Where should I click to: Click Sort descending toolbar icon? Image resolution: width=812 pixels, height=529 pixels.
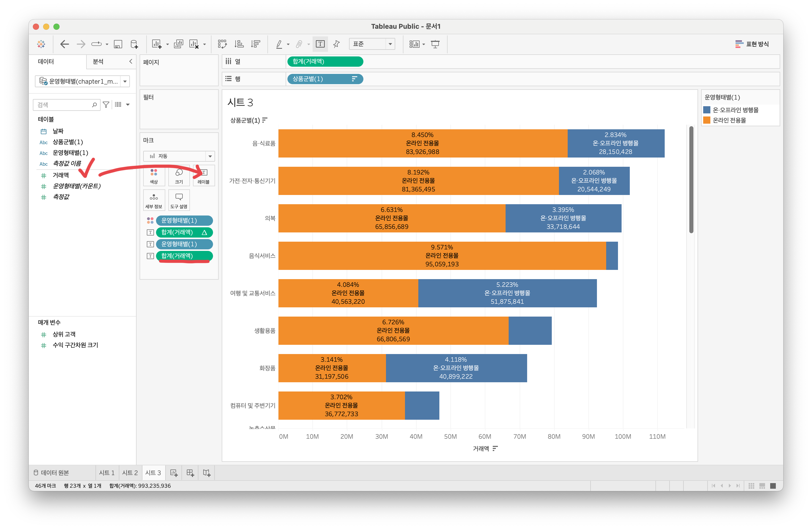coord(255,44)
